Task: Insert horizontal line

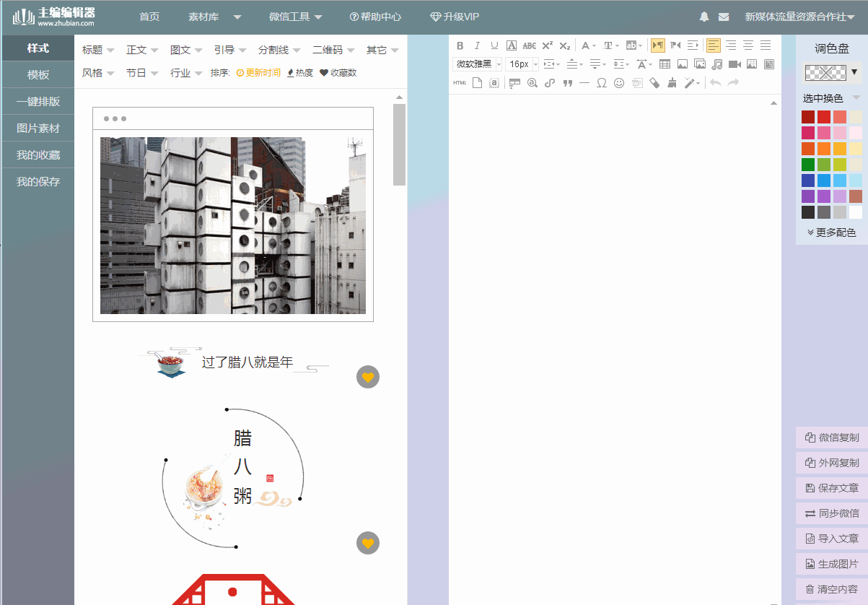Action: pos(584,83)
